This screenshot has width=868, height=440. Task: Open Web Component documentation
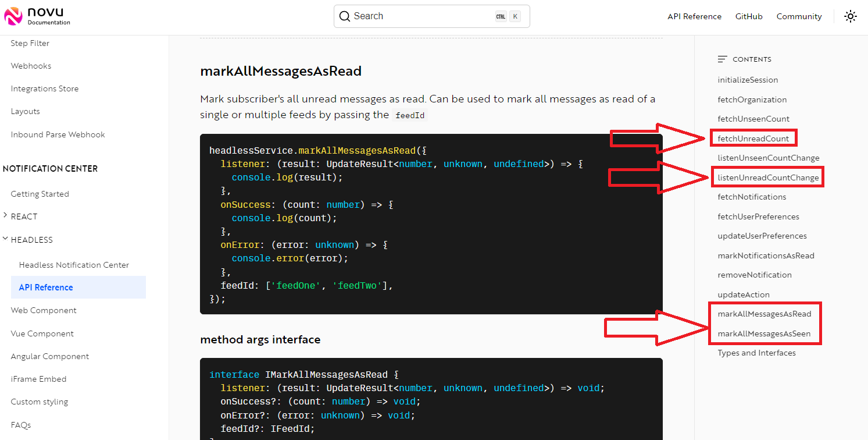[44, 310]
